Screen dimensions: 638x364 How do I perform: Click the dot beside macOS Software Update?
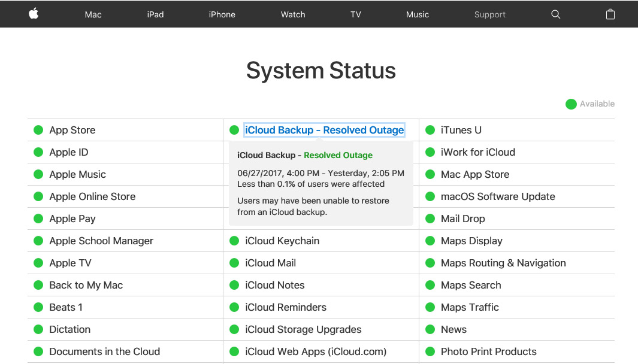click(430, 196)
